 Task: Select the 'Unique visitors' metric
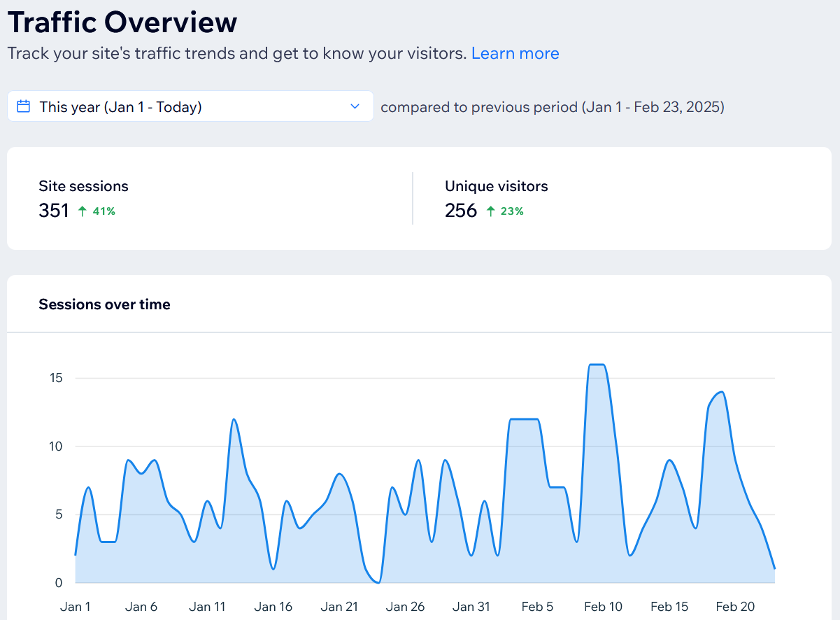point(496,186)
